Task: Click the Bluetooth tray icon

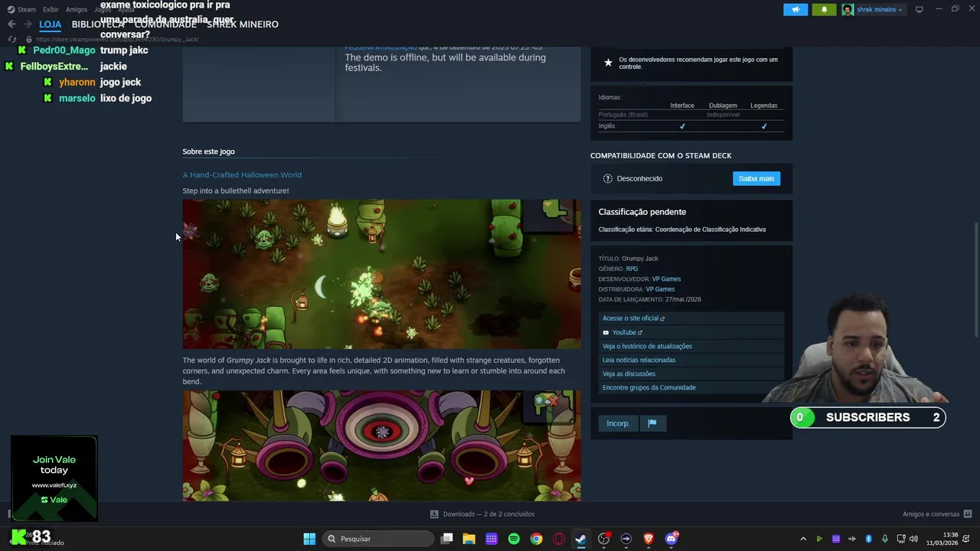Action: point(869,539)
